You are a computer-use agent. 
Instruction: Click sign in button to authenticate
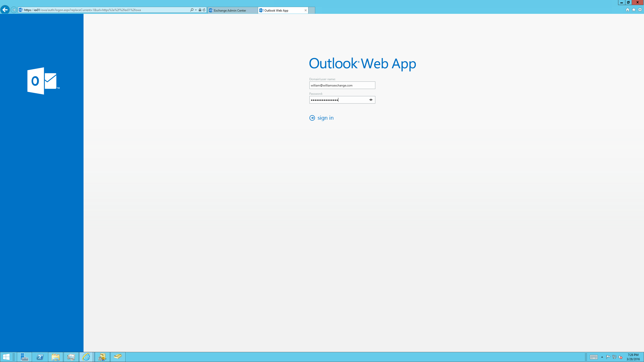(321, 118)
